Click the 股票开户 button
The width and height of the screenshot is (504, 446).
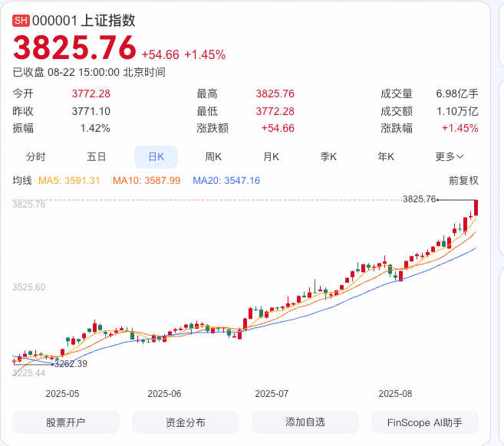point(66,422)
